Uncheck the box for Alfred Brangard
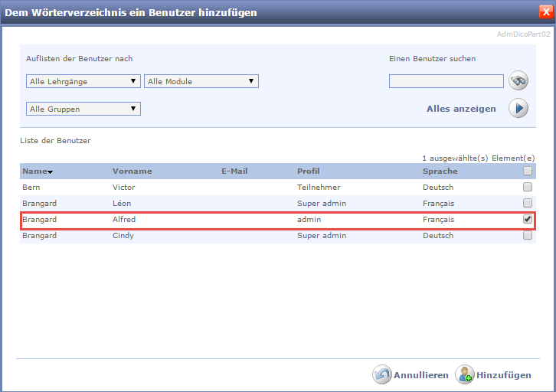This screenshot has width=556, height=392. pos(528,219)
